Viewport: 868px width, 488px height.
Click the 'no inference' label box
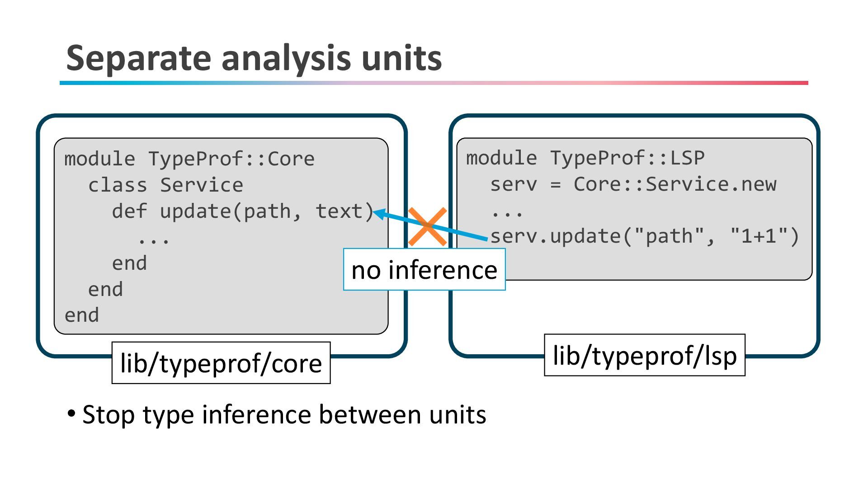click(x=424, y=270)
